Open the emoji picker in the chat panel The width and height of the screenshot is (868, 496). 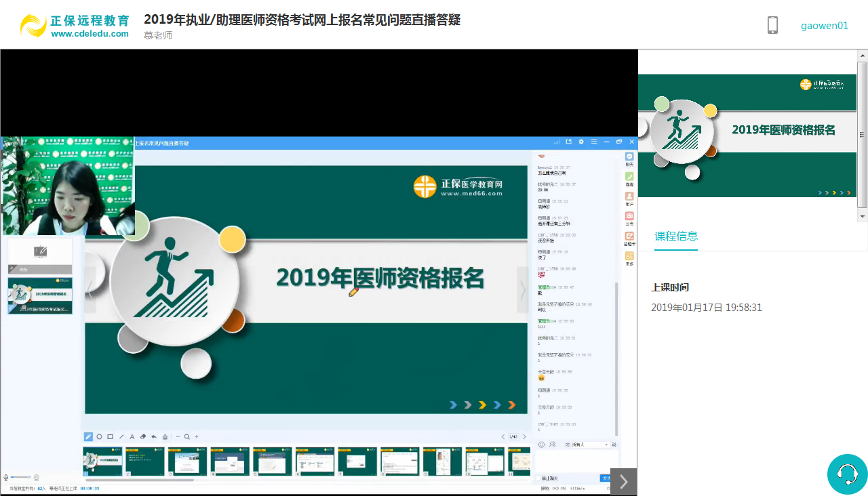pyautogui.click(x=541, y=445)
